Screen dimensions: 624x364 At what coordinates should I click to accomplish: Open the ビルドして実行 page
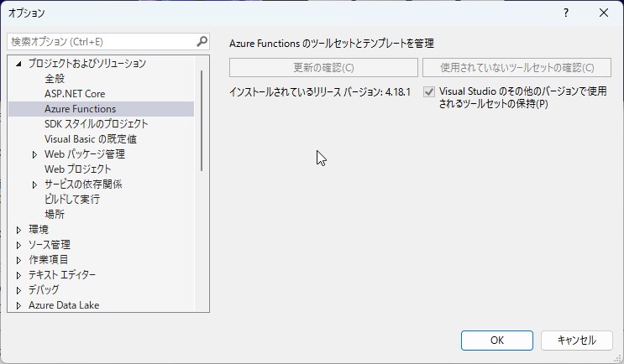[72, 200]
